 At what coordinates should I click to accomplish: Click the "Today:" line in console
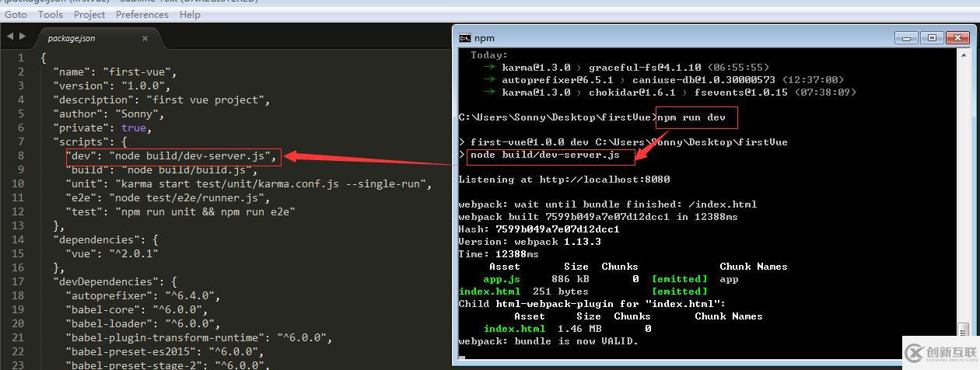coord(488,55)
